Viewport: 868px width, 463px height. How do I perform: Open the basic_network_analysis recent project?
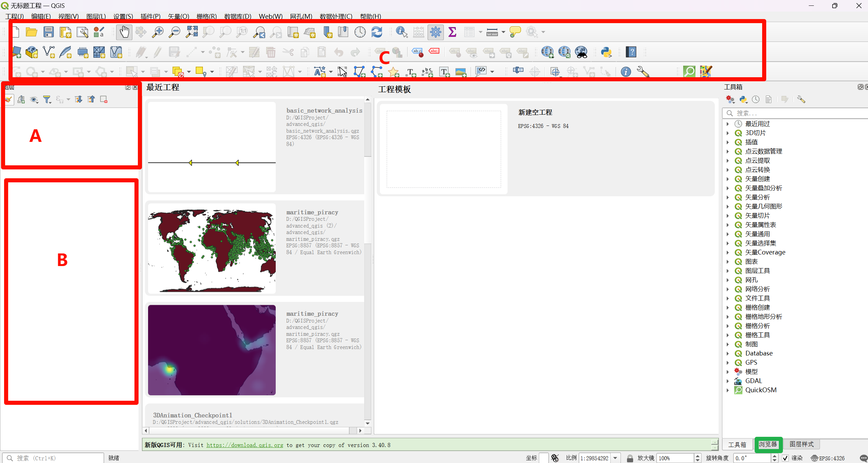255,147
